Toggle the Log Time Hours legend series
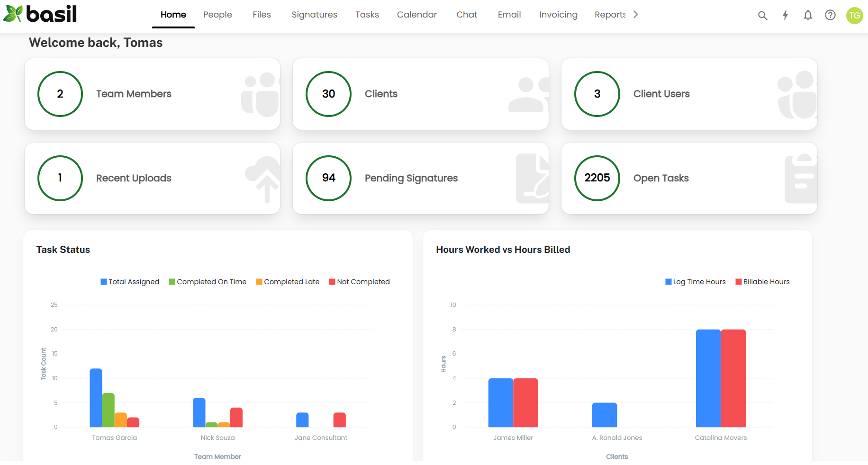The image size is (868, 465). [695, 282]
